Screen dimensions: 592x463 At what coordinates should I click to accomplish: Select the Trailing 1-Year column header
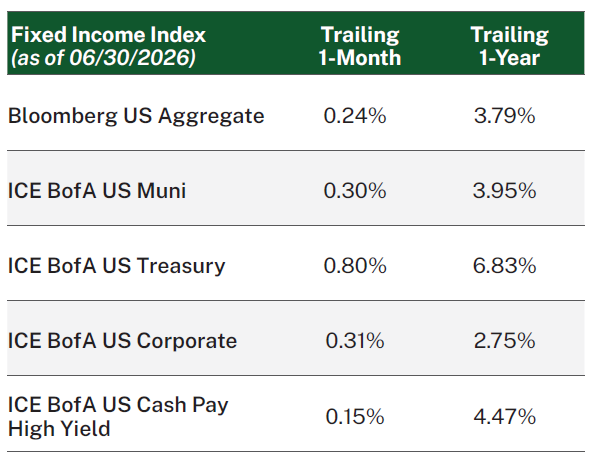coord(509,46)
